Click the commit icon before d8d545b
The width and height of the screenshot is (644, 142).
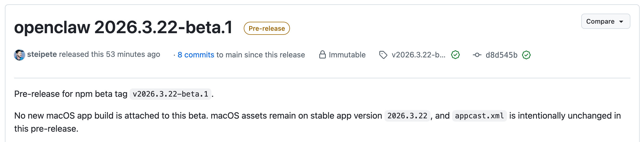pos(477,55)
